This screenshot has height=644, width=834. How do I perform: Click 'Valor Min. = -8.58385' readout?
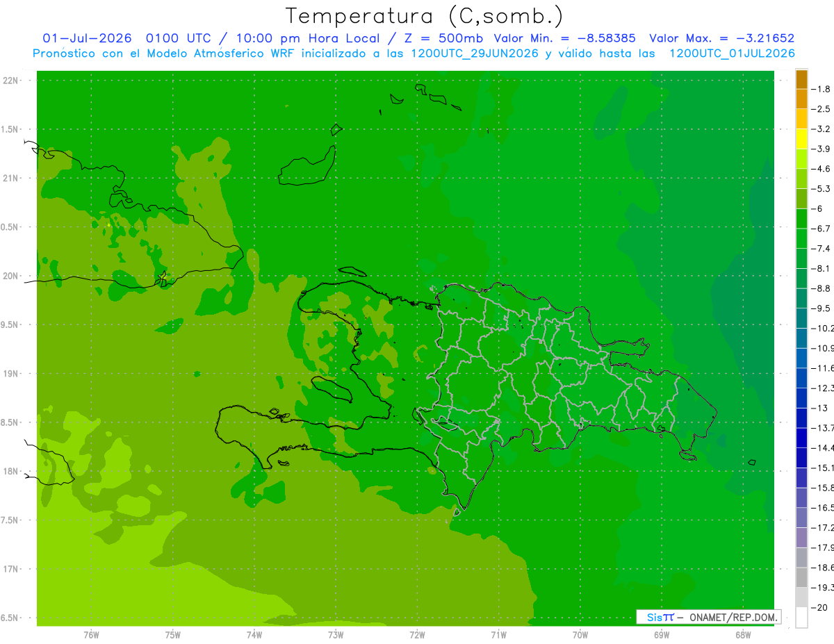coord(564,38)
